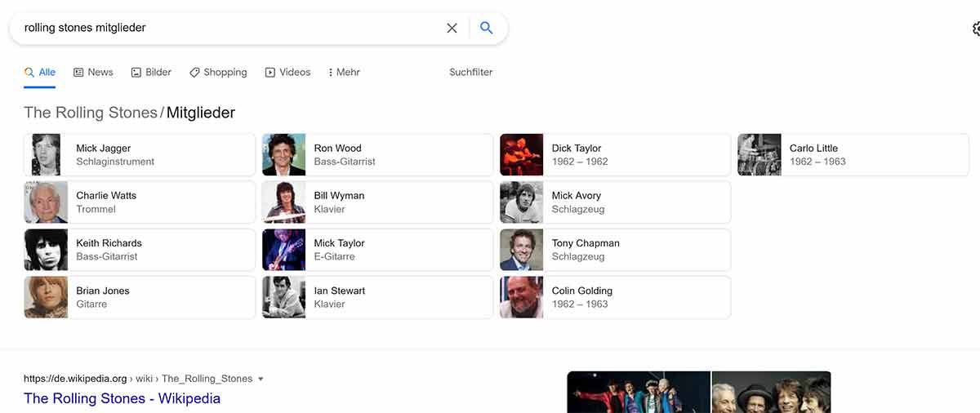
Task: Open the Videos tab
Action: pos(287,72)
